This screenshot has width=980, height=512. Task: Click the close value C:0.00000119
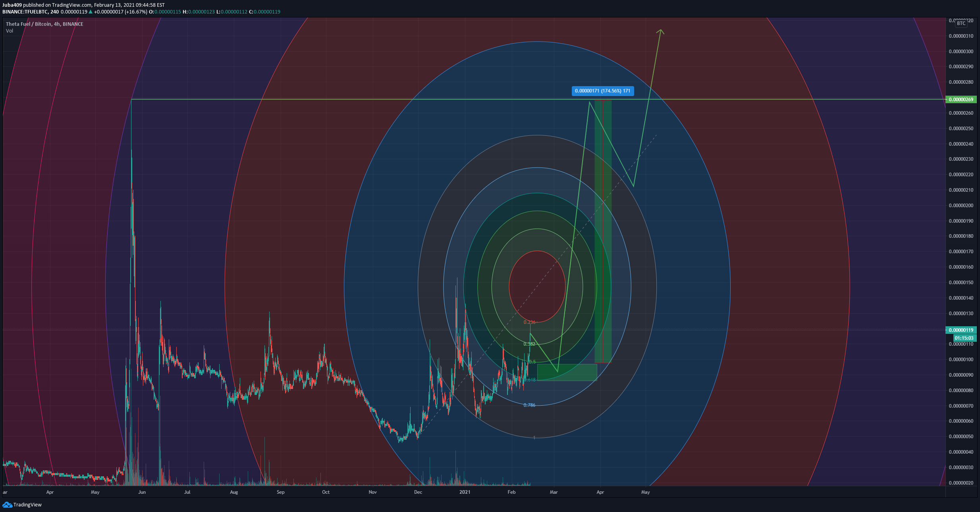tap(264, 12)
